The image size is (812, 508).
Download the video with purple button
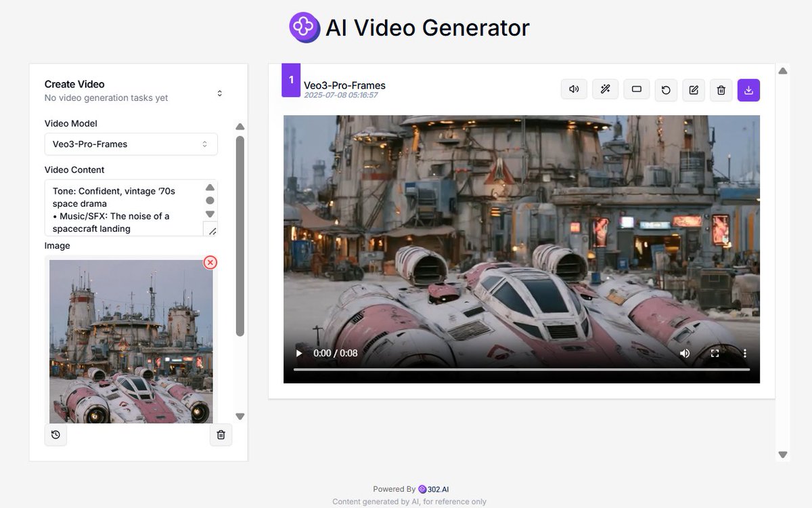pos(748,90)
